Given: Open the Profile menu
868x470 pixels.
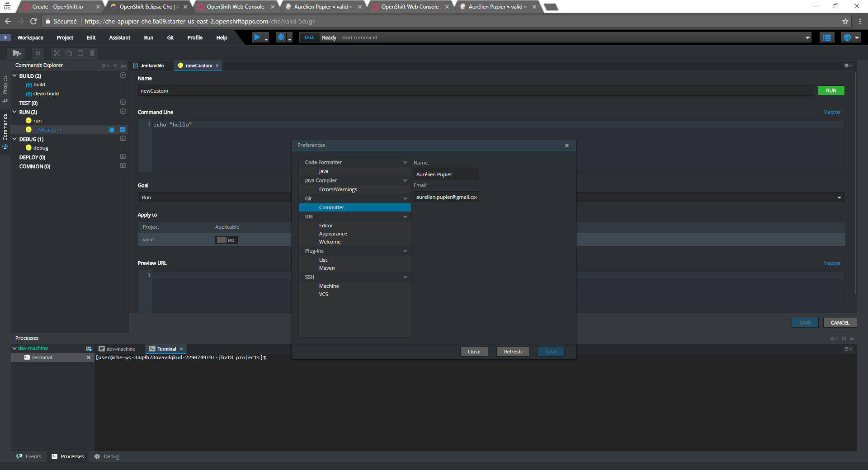Looking at the screenshot, I should coord(195,38).
